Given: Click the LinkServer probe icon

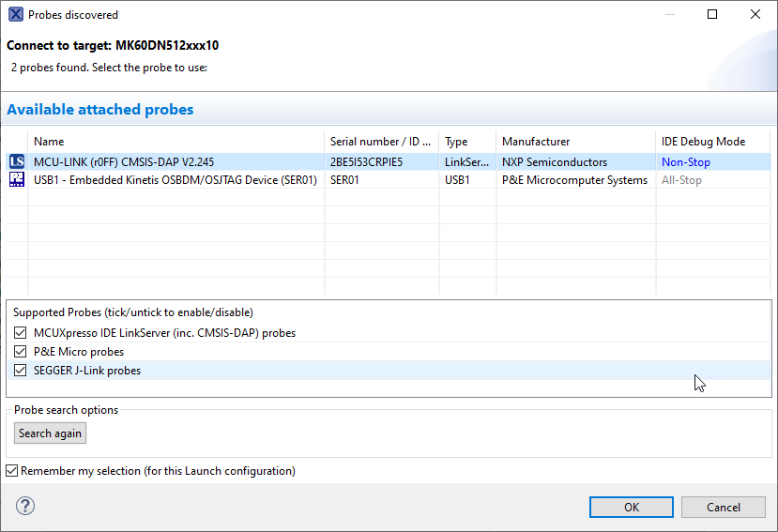Looking at the screenshot, I should click(x=17, y=162).
